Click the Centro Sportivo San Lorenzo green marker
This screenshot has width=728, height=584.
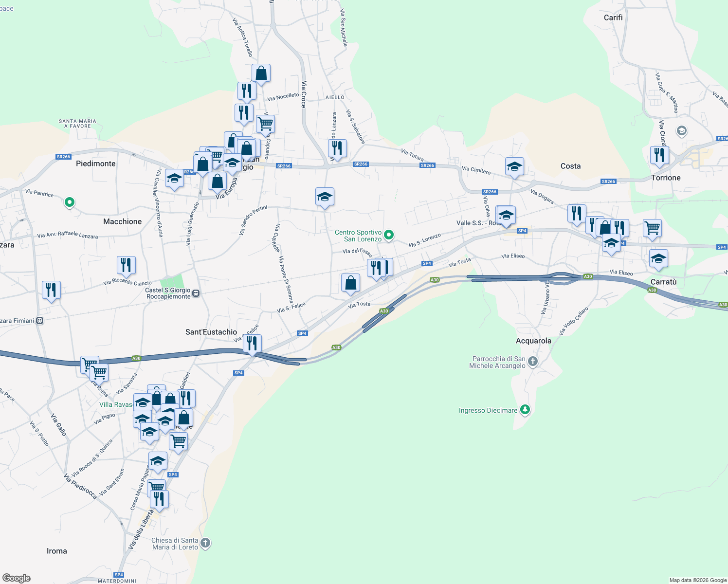[388, 234]
